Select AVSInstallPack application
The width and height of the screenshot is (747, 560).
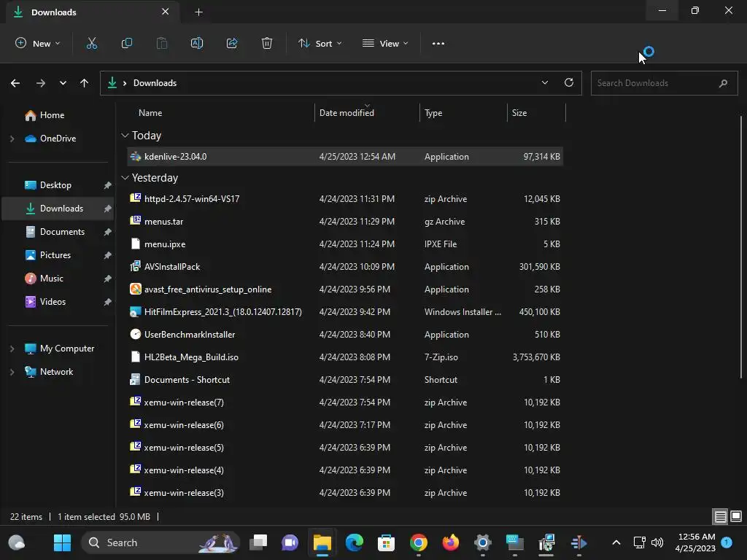(x=345, y=267)
